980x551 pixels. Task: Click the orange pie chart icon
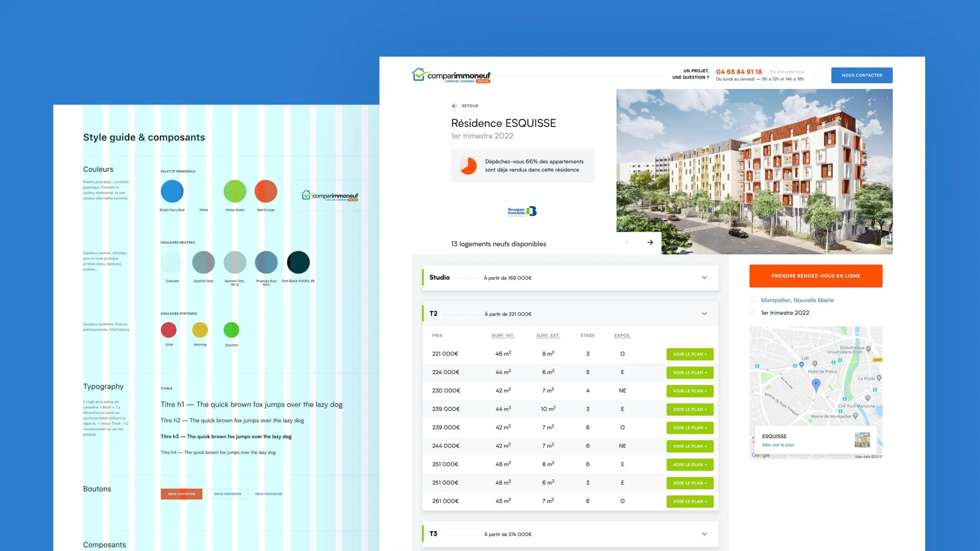coord(468,166)
